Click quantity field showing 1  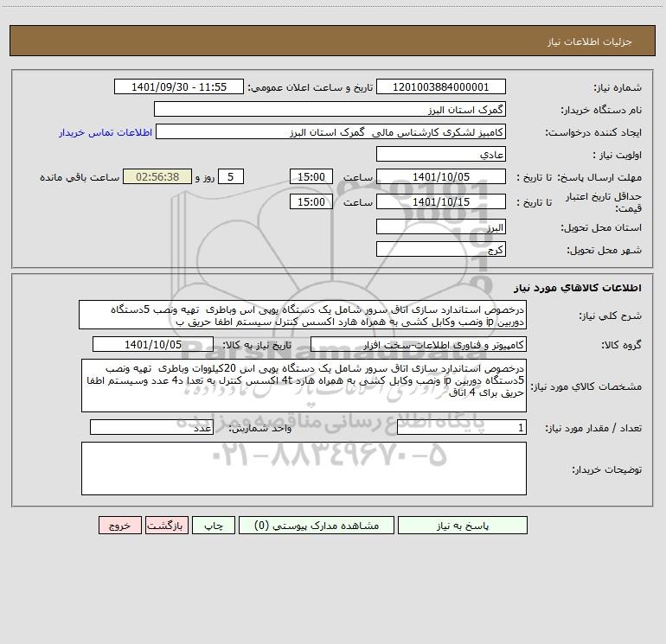pyautogui.click(x=462, y=428)
